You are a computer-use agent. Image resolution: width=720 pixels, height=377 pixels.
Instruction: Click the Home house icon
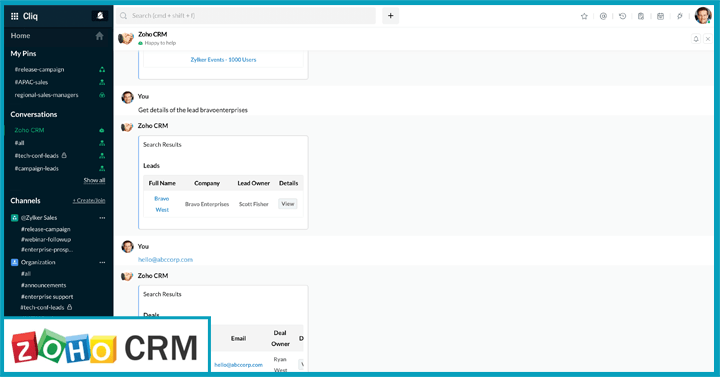coord(100,36)
